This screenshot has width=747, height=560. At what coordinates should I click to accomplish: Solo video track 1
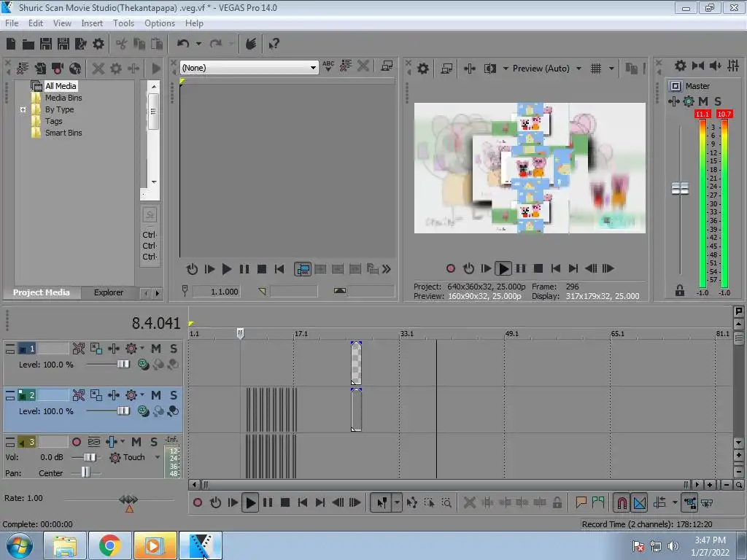tap(174, 349)
